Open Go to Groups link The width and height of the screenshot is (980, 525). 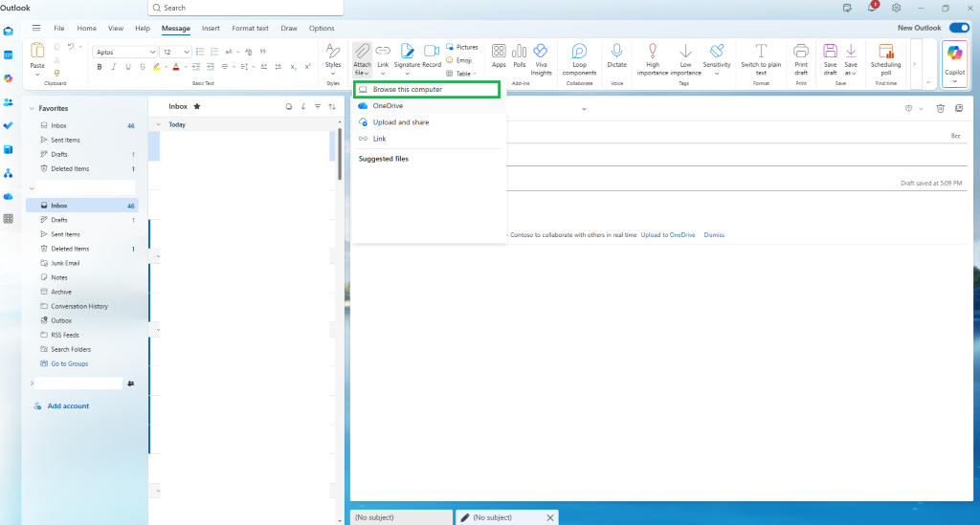click(x=69, y=364)
